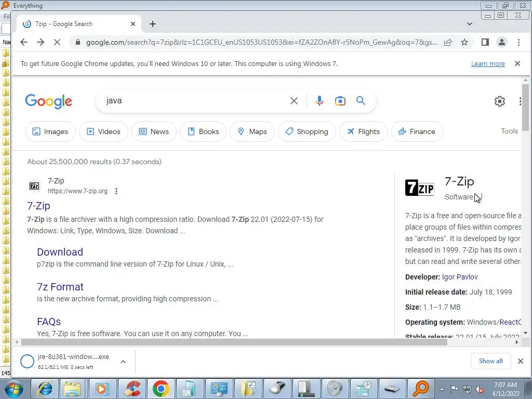The height and width of the screenshot is (399, 532).
Task: Click the vertical scrollbar thumb
Action: click(525, 108)
